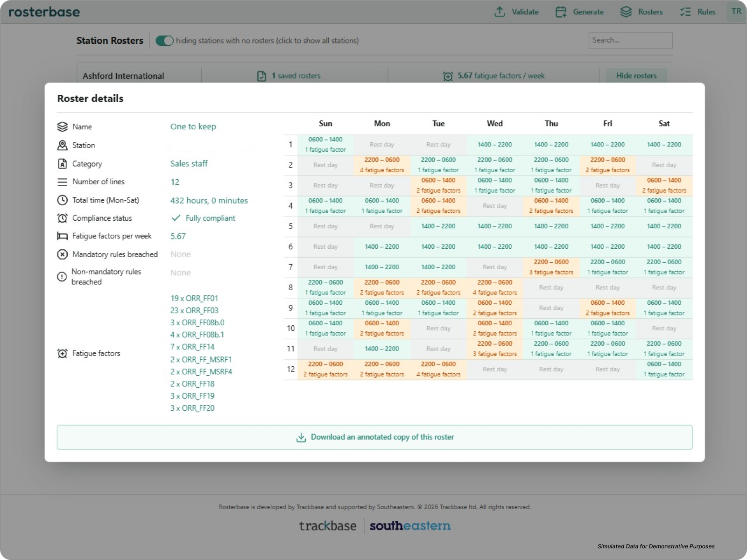Click the Rules checklist icon

(685, 12)
